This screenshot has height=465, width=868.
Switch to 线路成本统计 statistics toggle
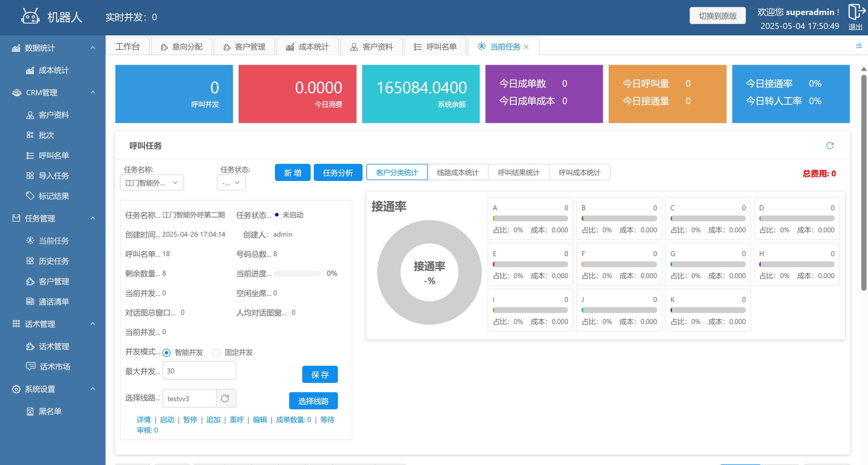[x=458, y=173]
